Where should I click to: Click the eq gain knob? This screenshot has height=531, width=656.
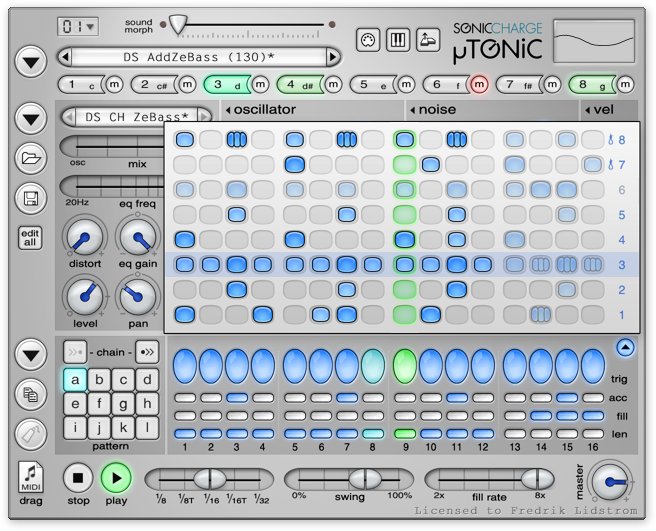[138, 237]
